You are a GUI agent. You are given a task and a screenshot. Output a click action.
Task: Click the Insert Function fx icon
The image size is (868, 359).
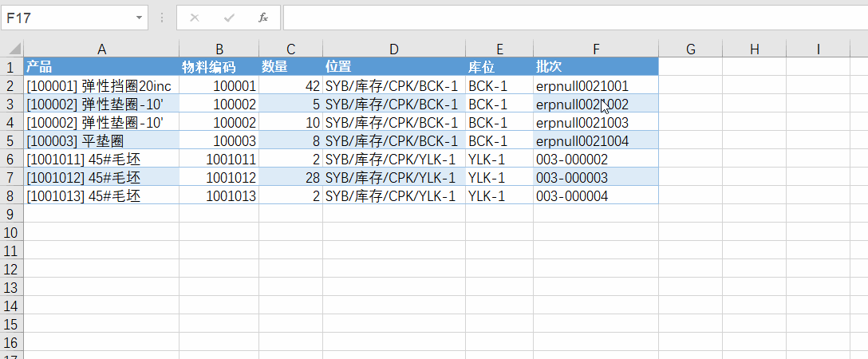pos(262,18)
